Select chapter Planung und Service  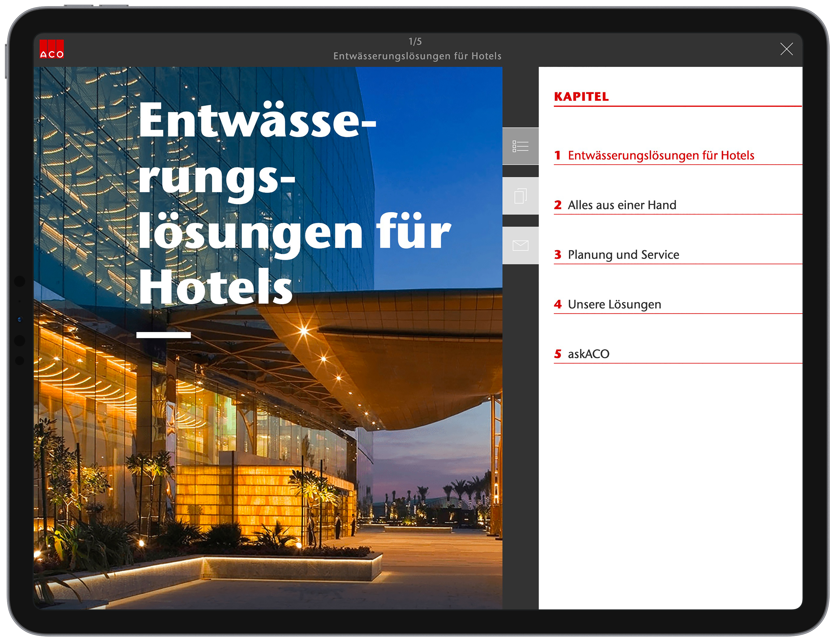point(623,255)
